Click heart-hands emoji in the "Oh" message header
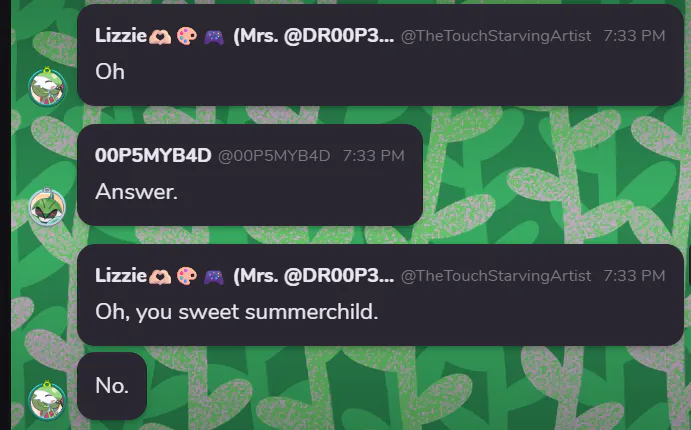This screenshot has height=430, width=691. click(160, 36)
